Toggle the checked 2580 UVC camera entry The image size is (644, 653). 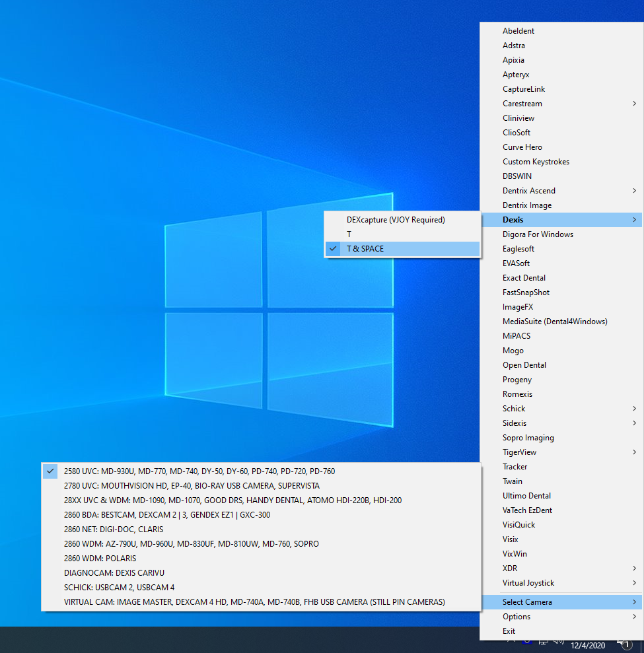click(261, 471)
